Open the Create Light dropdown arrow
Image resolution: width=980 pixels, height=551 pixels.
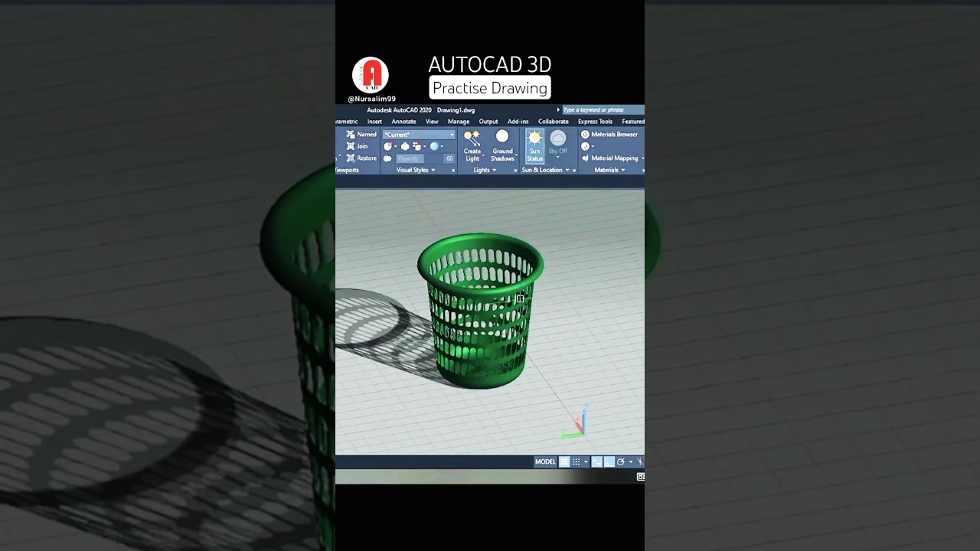point(484,155)
